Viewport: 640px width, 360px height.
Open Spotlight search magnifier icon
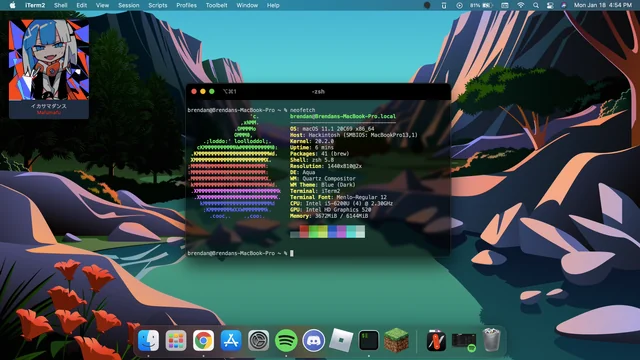point(536,5)
